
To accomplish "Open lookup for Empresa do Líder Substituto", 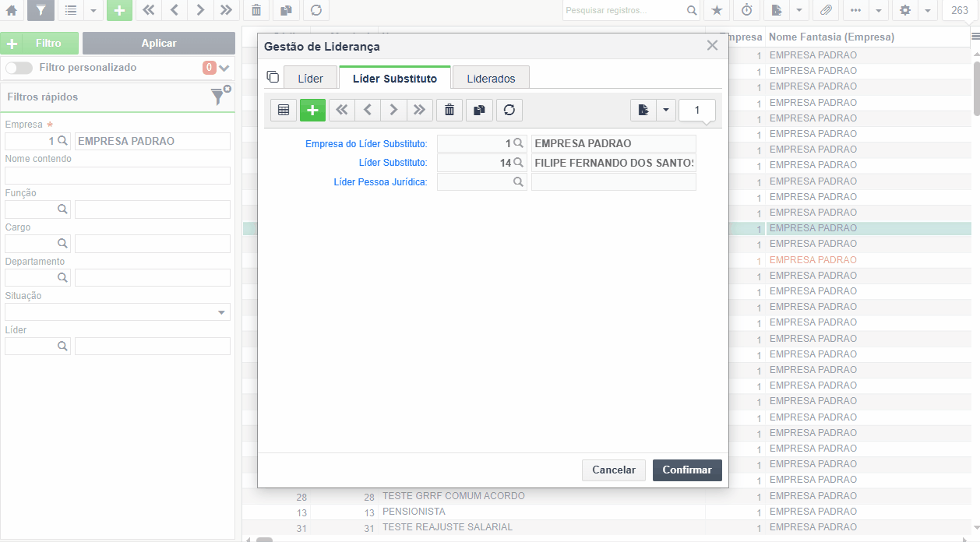I will (518, 143).
